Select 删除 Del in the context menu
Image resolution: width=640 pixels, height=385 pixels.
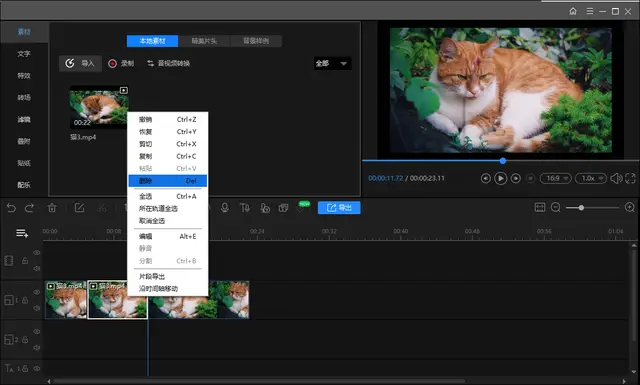click(168, 181)
